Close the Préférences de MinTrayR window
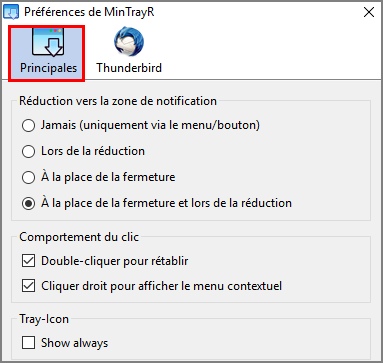This screenshot has height=363, width=383. tap(369, 13)
